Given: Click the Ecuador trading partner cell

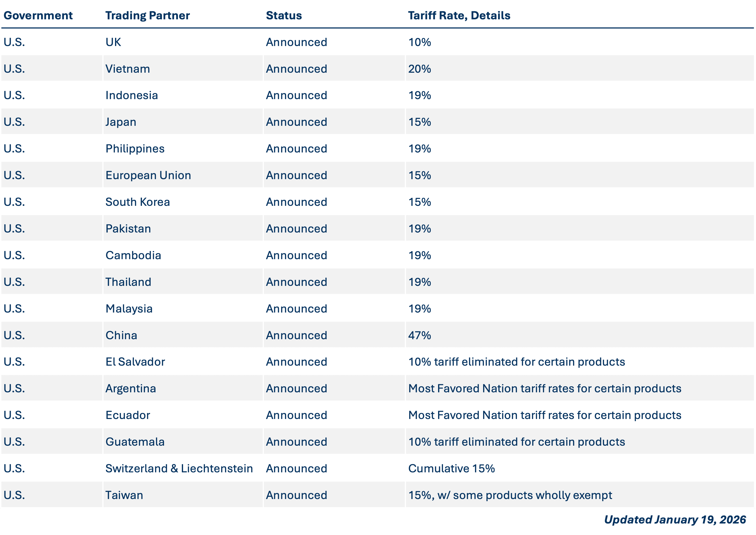Looking at the screenshot, I should click(128, 415).
